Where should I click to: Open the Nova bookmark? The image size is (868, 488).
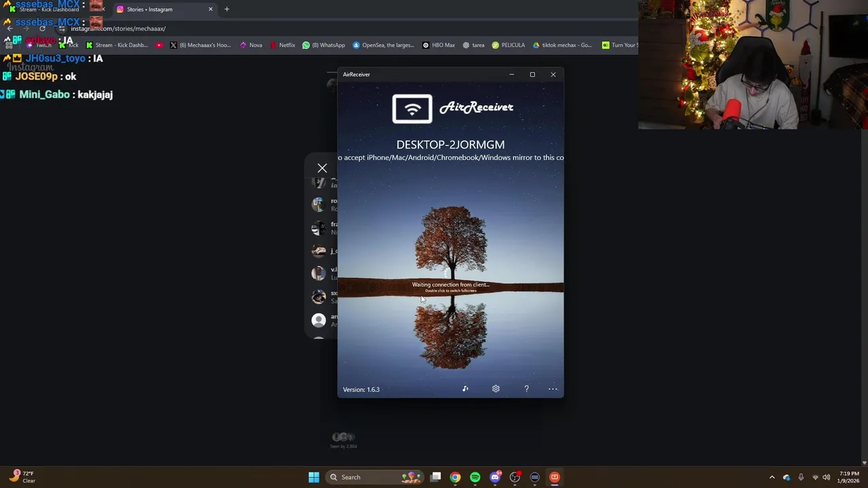pos(251,45)
